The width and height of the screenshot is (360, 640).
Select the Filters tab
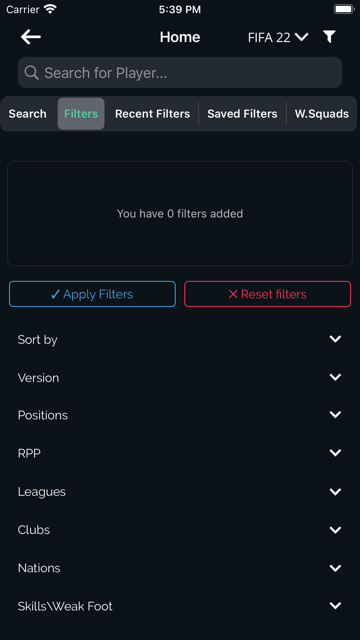coord(81,114)
